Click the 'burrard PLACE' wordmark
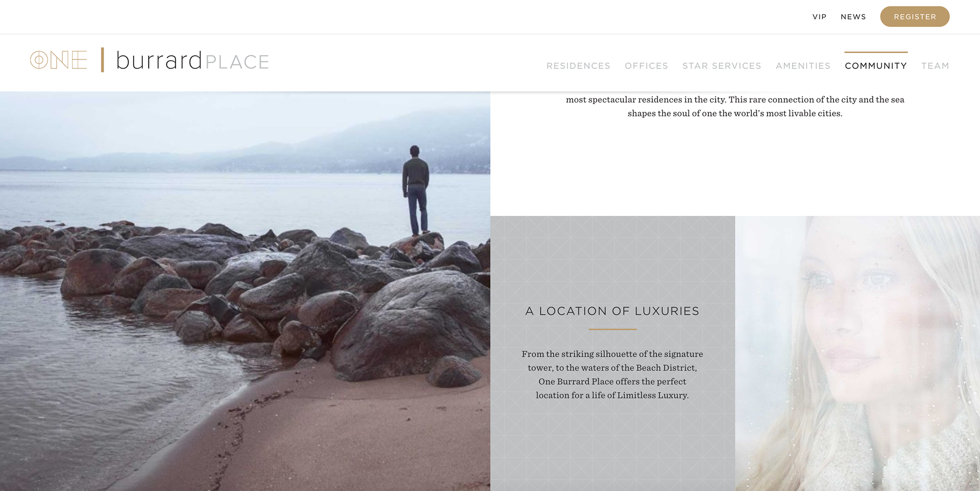Viewport: 980px width, 491px height. [x=192, y=61]
